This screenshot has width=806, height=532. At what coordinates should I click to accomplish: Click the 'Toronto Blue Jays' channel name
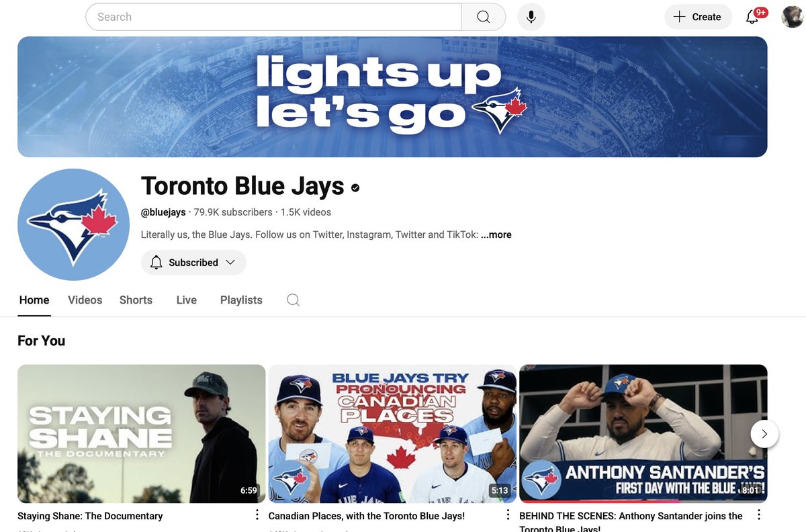[242, 186]
